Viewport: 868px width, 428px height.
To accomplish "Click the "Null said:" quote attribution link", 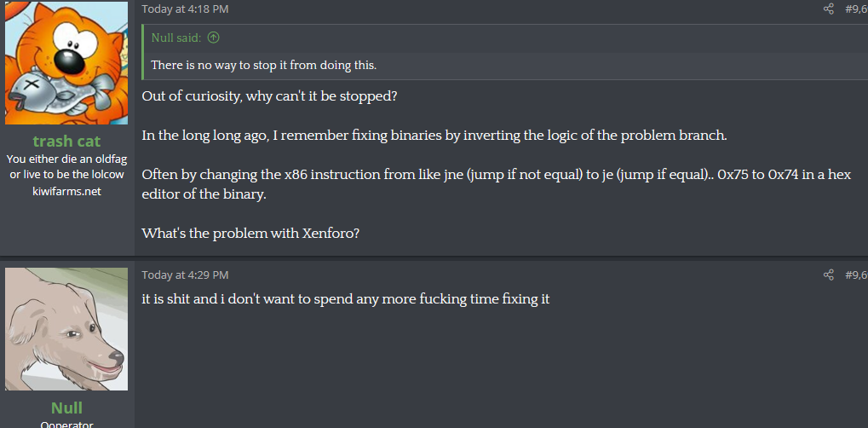I will (177, 38).
